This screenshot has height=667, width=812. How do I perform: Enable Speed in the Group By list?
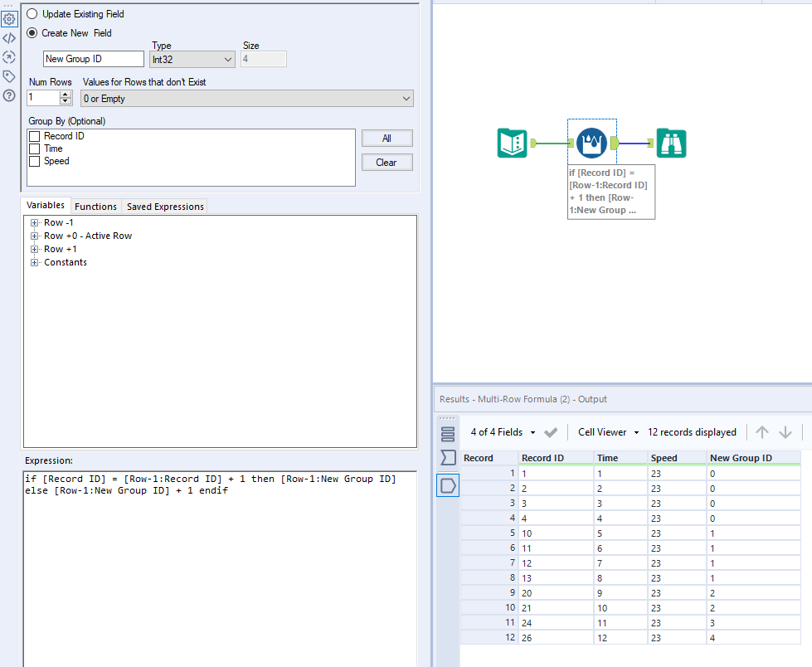tap(35, 161)
